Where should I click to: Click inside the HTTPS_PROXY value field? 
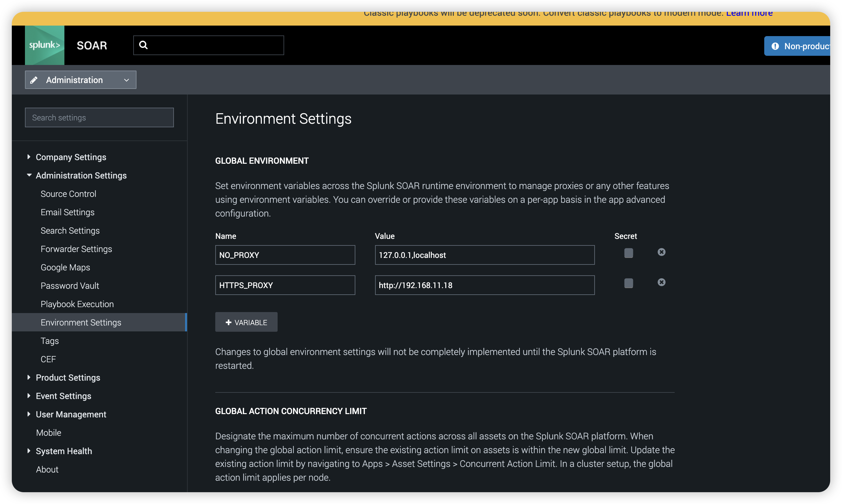point(484,285)
